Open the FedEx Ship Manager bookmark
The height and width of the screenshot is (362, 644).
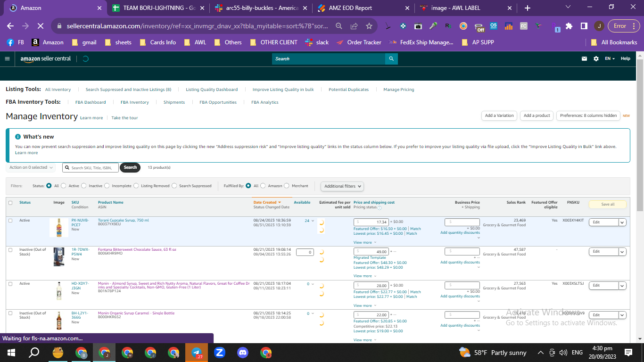tap(421, 42)
